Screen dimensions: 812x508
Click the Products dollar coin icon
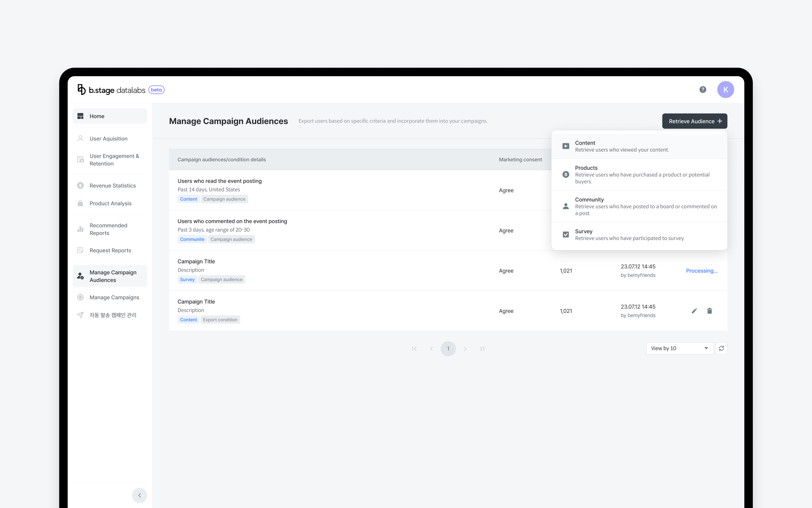click(566, 174)
